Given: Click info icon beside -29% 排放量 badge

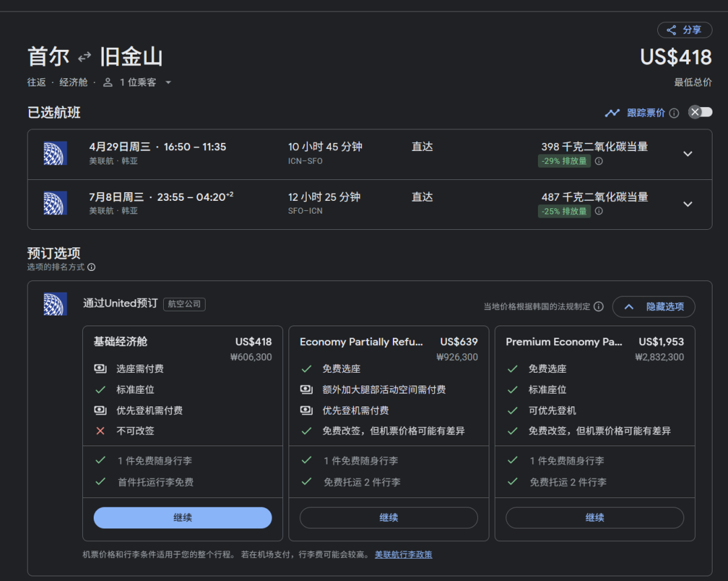Looking at the screenshot, I should pos(599,161).
